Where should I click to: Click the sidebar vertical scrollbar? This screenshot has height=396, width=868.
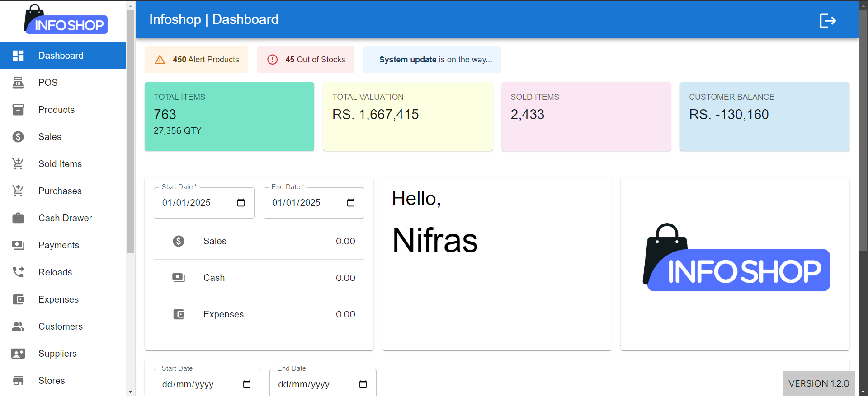coord(130,135)
